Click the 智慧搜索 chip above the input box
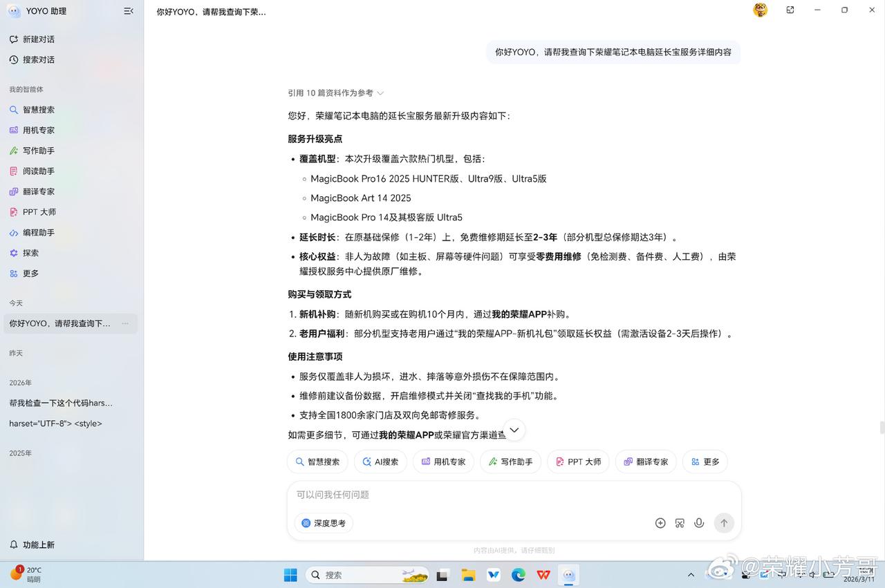The image size is (885, 588). tap(317, 462)
